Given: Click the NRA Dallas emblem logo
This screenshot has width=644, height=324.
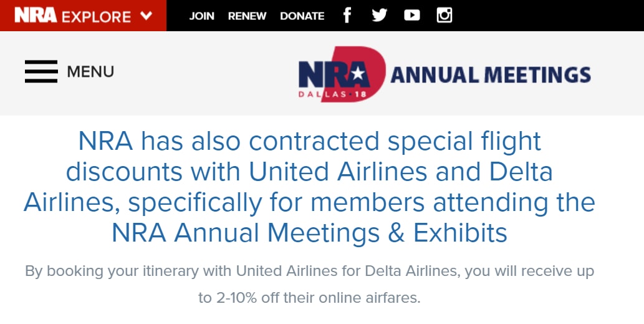Looking at the screenshot, I should pos(342,75).
